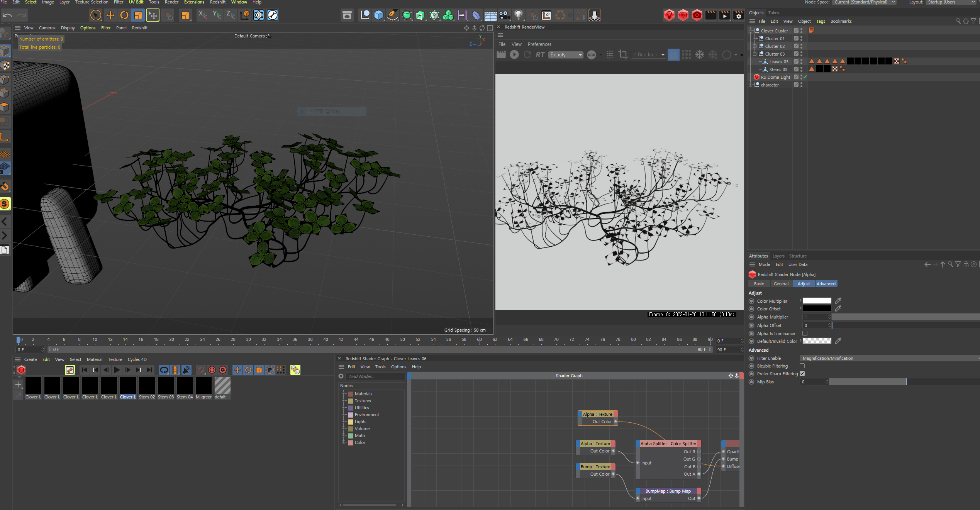980x510 pixels.
Task: Open the Beauty AOV dropdown
Action: (566, 54)
